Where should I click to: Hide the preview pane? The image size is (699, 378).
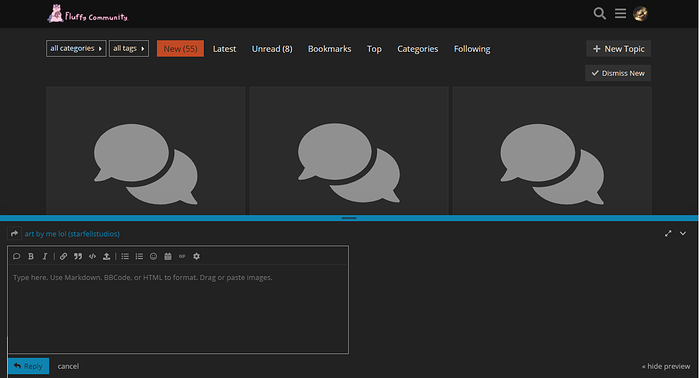(x=666, y=366)
